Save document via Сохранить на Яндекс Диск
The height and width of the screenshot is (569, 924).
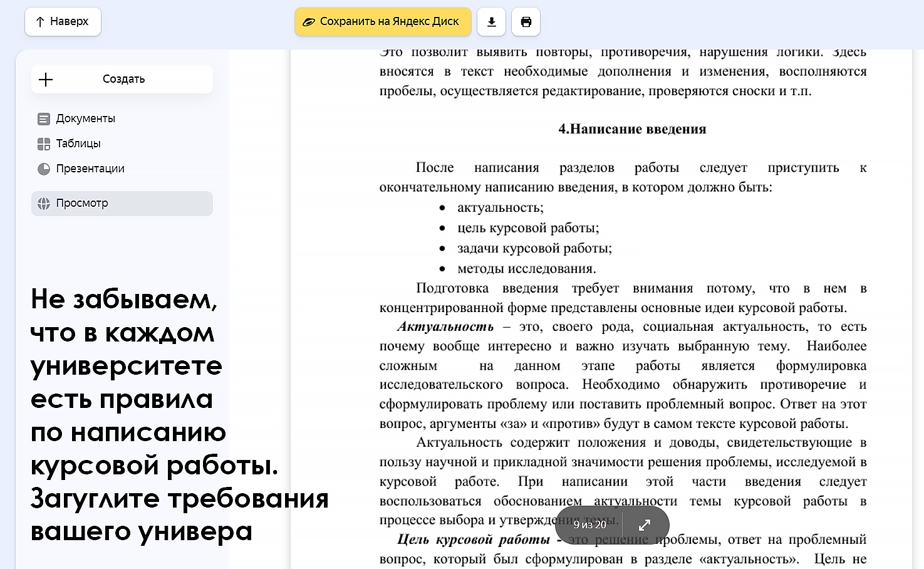[383, 22]
